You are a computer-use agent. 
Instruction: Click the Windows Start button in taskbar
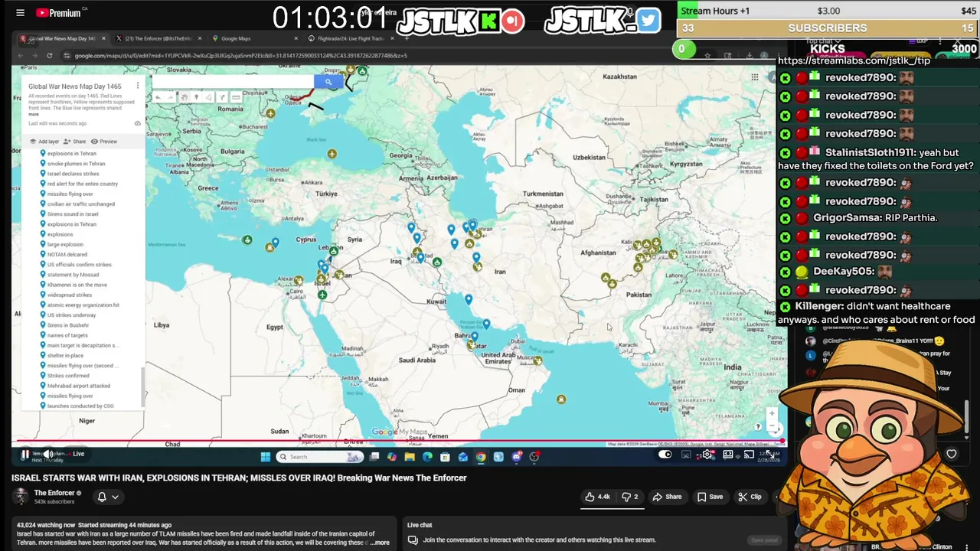(x=266, y=457)
